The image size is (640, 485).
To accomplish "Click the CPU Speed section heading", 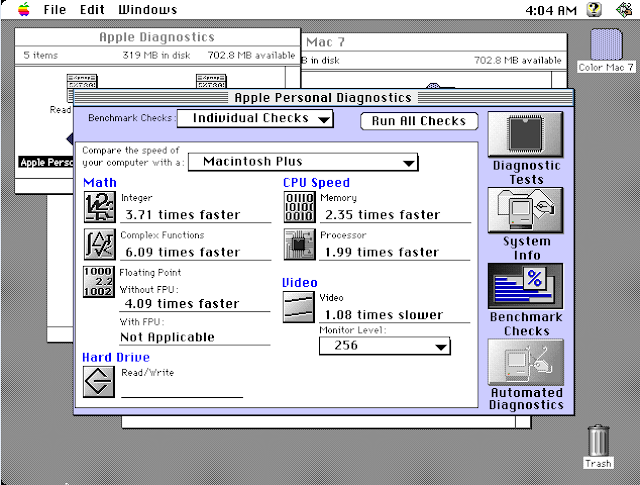I will point(316,182).
